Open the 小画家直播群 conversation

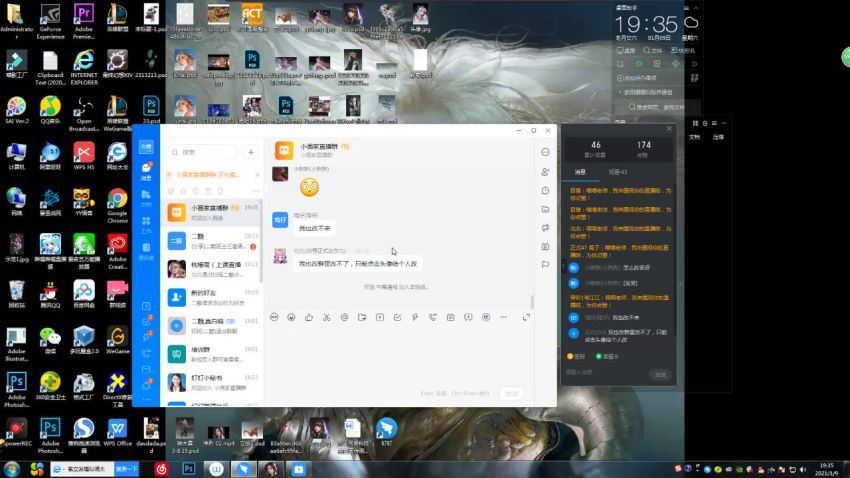pyautogui.click(x=212, y=212)
